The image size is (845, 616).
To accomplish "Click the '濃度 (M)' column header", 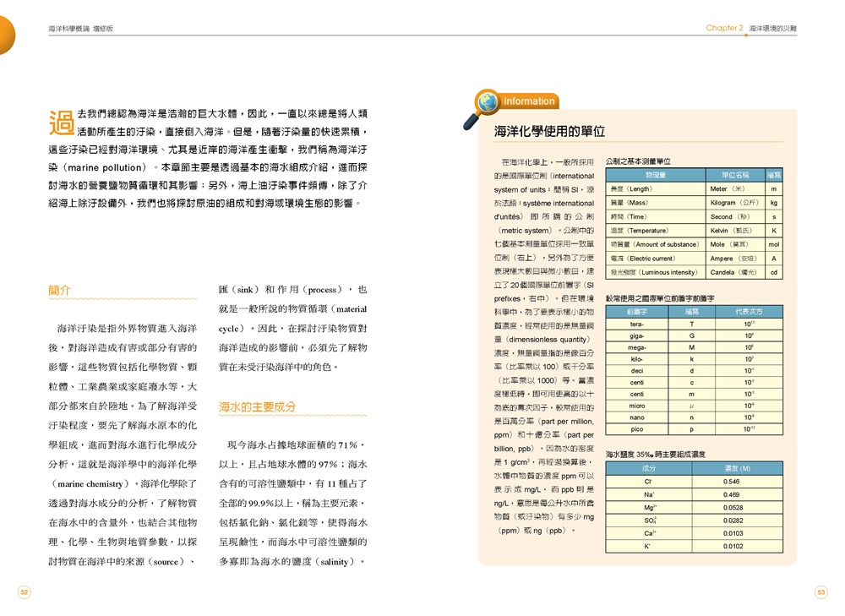I will pyautogui.click(x=737, y=468).
